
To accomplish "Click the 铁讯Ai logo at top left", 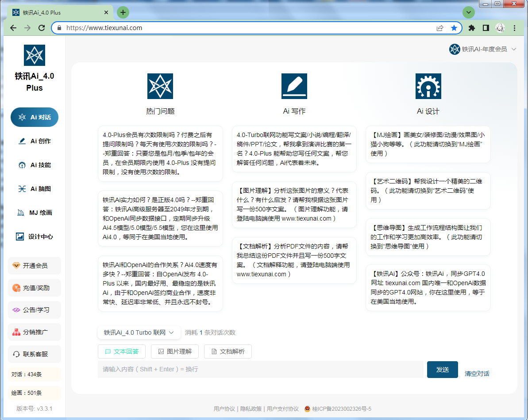I will click(x=34, y=55).
